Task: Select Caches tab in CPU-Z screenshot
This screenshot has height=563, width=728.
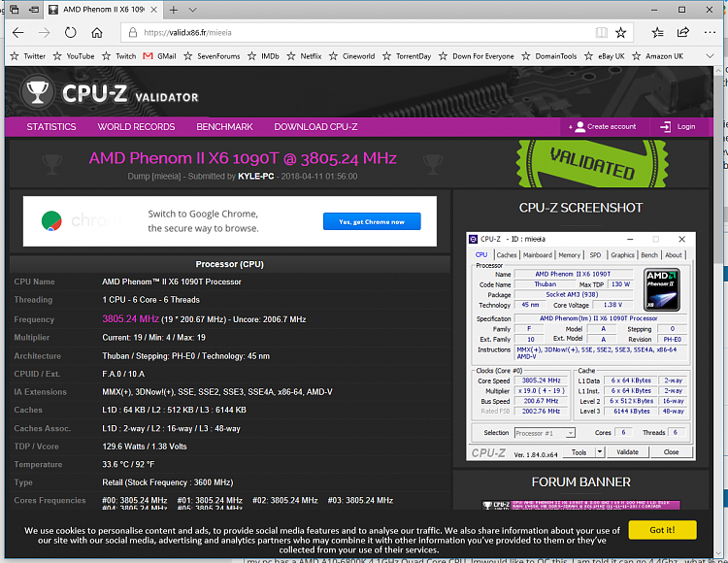Action: [x=506, y=255]
